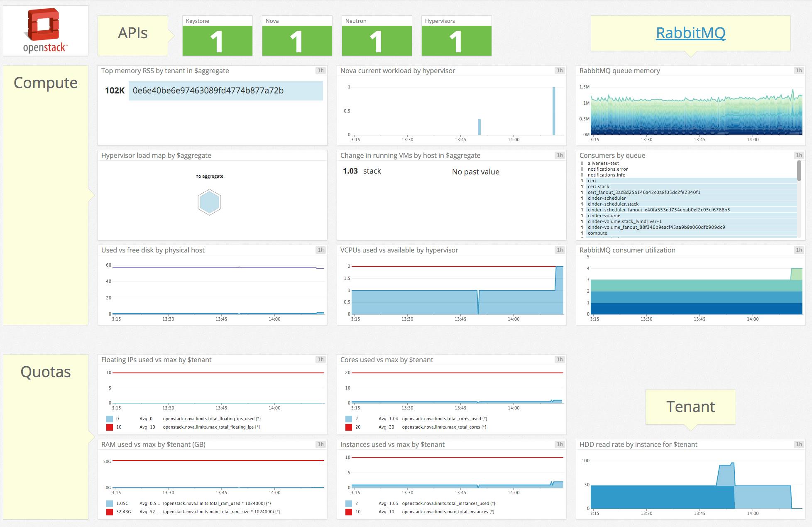The width and height of the screenshot is (812, 527).
Task: Select the Nova API status tile
Action: point(297,40)
